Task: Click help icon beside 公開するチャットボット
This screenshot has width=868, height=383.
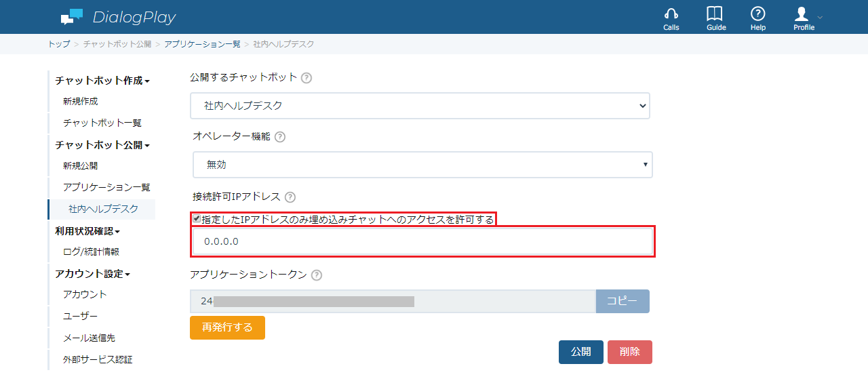Action: (307, 78)
